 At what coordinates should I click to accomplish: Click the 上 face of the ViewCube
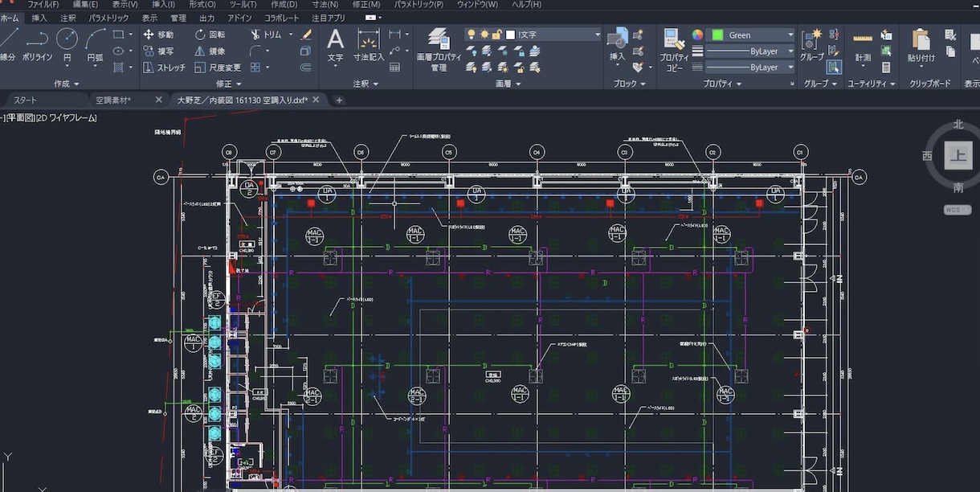coord(958,156)
